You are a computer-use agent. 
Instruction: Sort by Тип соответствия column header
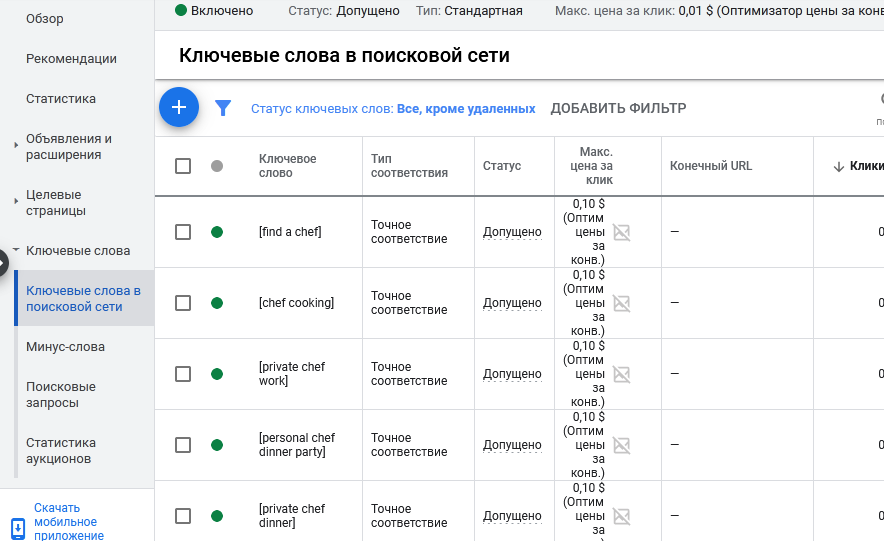click(409, 166)
